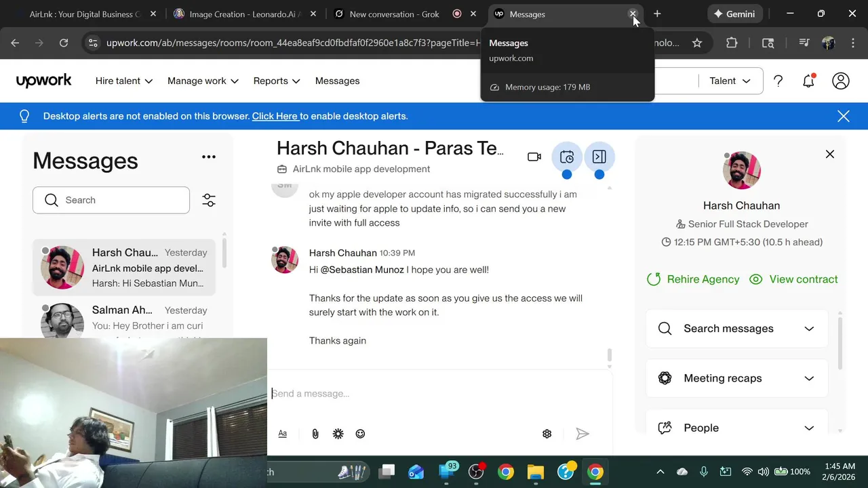
Task: View site information icon in address bar
Action: point(93,43)
